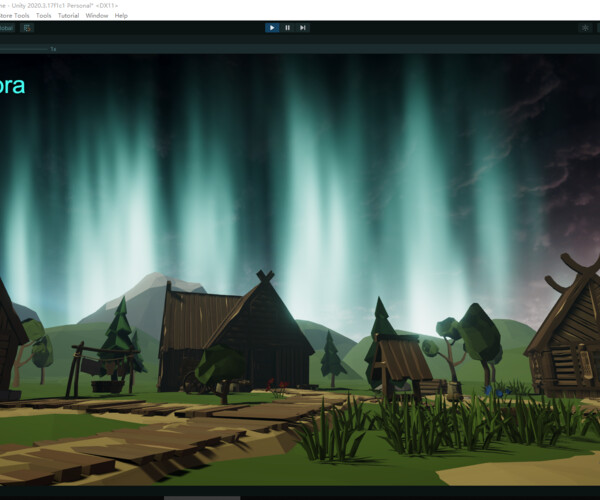
Task: Open the Unity services icon on the toolbar's right side
Action: [x=585, y=28]
